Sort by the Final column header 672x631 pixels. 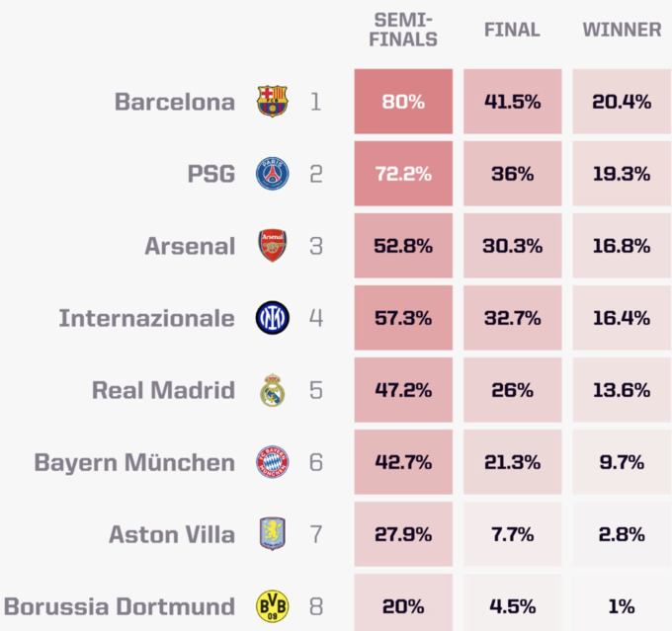click(512, 30)
